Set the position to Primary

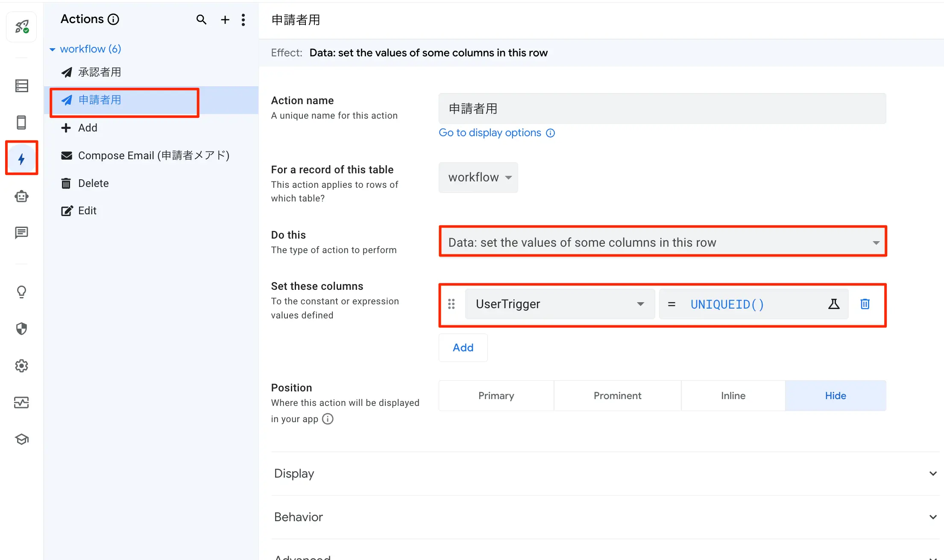click(x=496, y=396)
